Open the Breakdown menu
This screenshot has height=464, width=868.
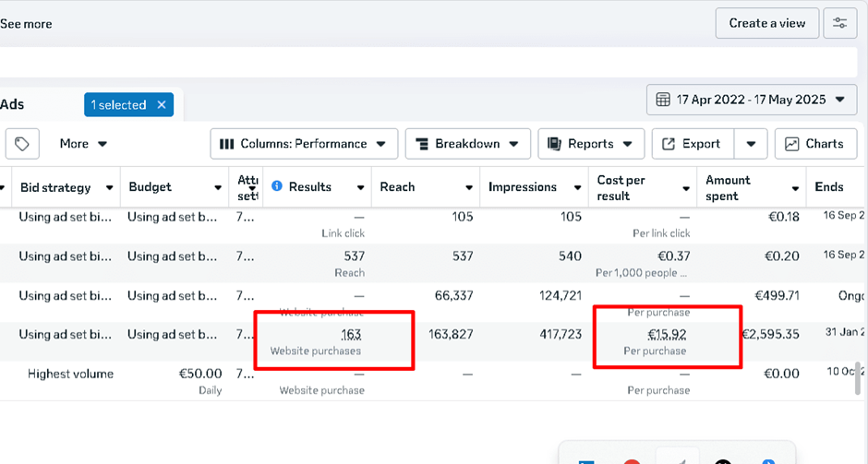tap(468, 144)
